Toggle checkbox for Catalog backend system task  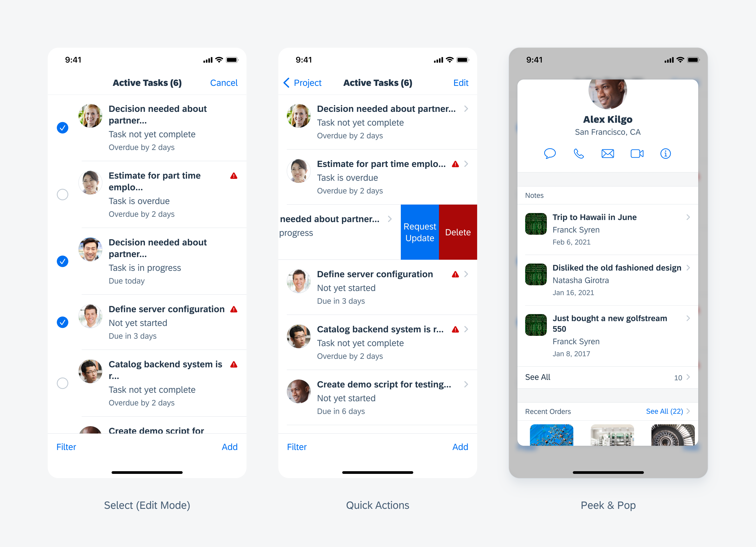click(x=63, y=383)
